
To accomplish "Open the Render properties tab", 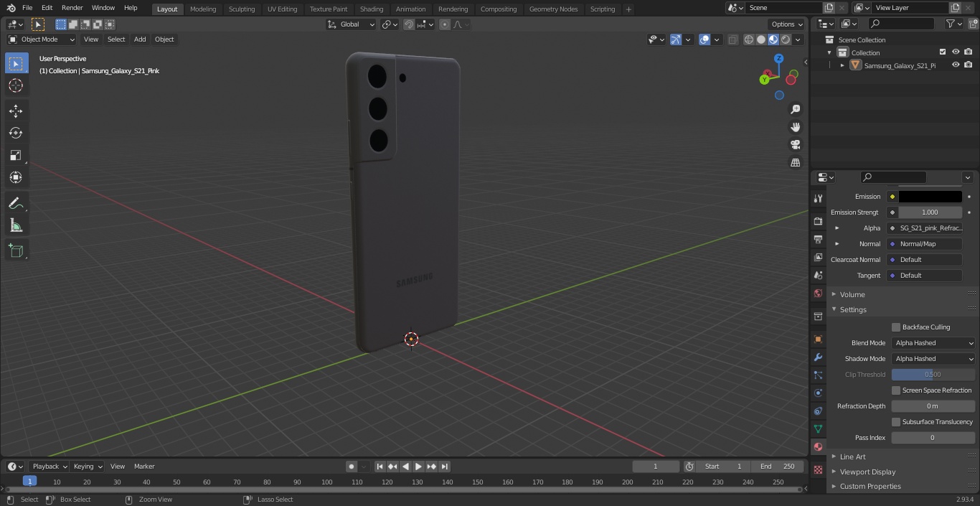I will (818, 221).
